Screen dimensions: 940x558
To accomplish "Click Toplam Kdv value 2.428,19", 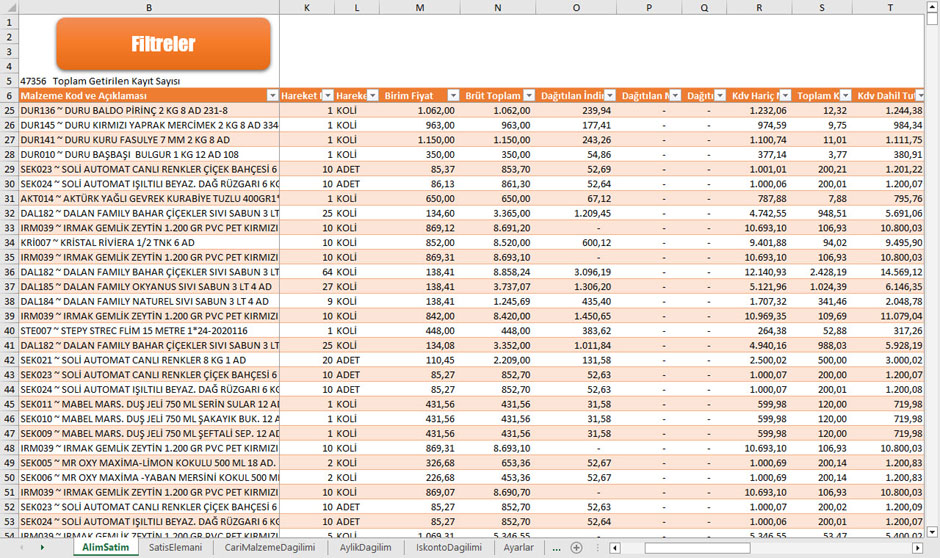I will 822,272.
